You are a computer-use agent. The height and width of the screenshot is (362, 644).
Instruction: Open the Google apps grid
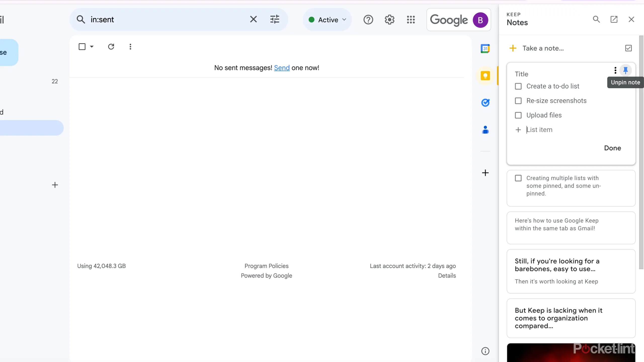coord(411,20)
